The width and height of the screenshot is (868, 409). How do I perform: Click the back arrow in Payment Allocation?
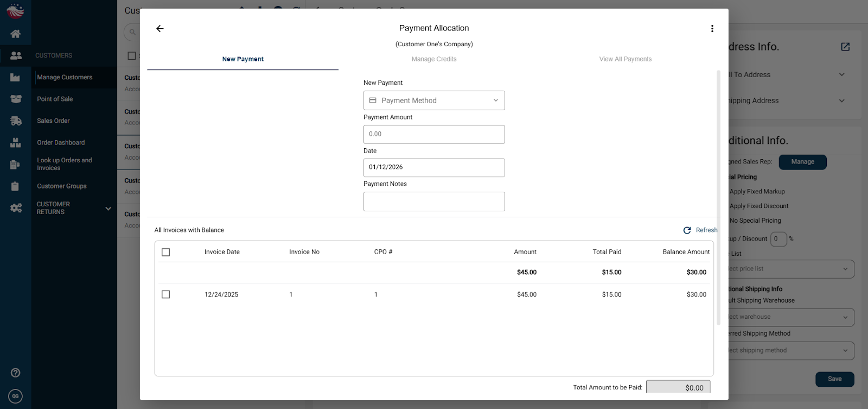point(159,29)
